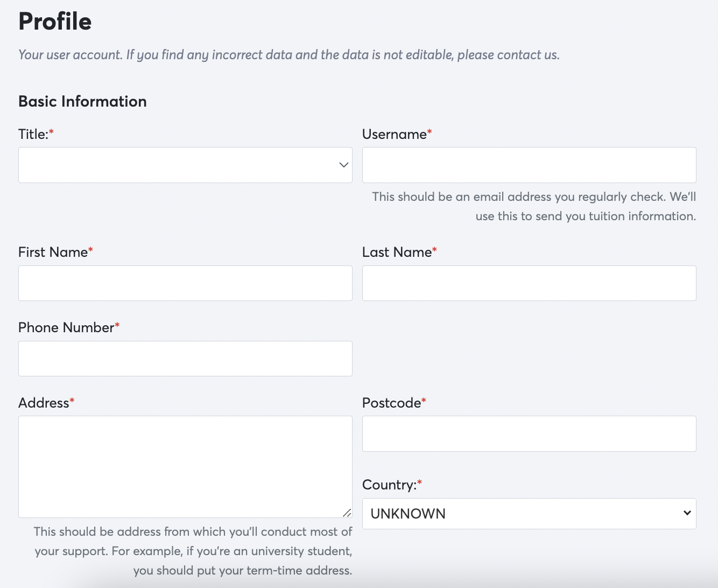Select the Last Name input field

click(529, 283)
